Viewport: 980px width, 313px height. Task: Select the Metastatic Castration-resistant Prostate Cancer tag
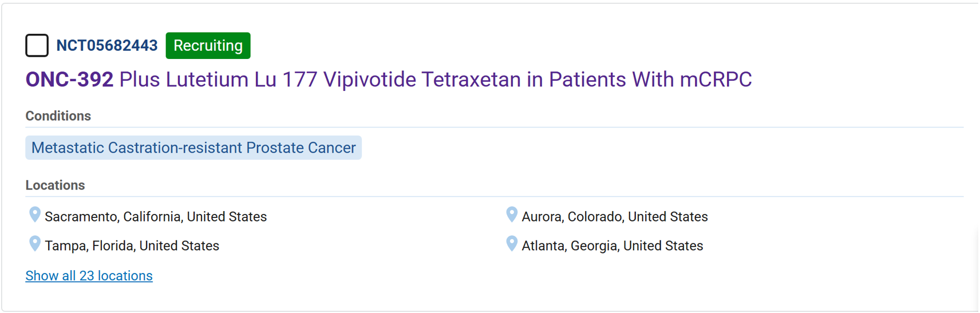[x=193, y=148]
